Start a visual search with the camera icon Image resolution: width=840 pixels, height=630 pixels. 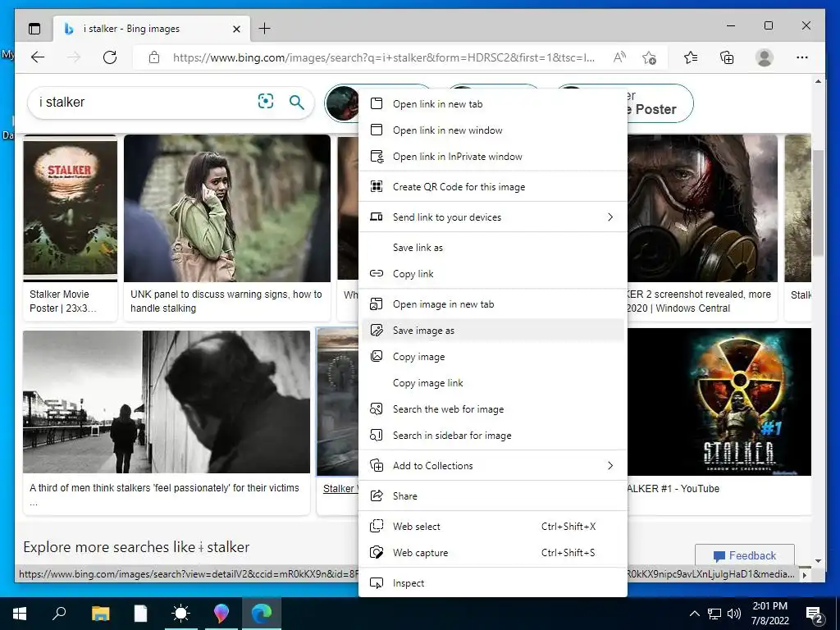266,101
